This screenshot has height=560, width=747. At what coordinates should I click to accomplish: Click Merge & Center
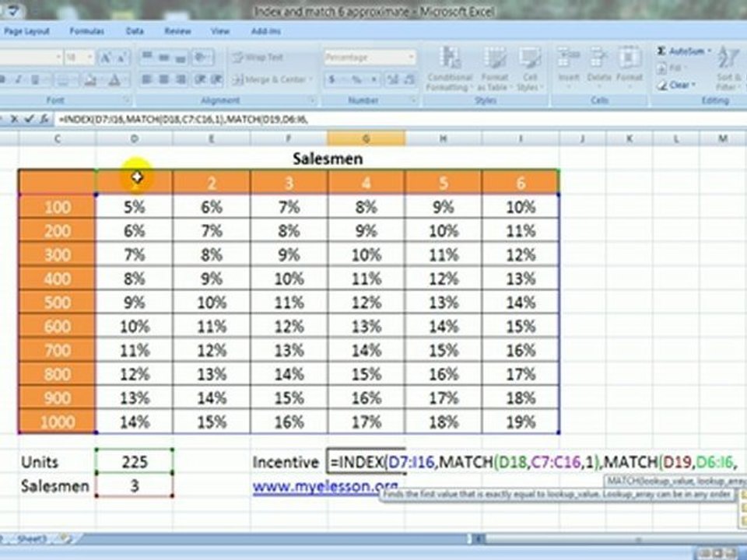pos(269,79)
